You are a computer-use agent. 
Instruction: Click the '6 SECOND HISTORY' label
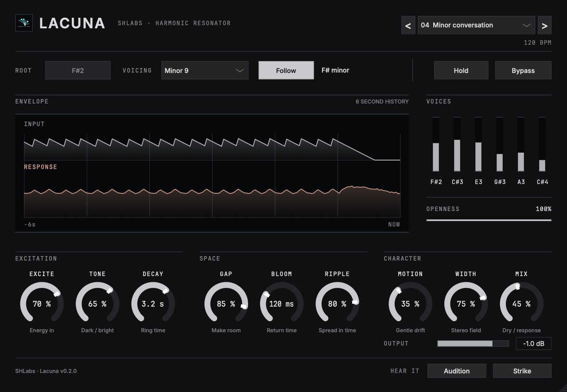(382, 102)
